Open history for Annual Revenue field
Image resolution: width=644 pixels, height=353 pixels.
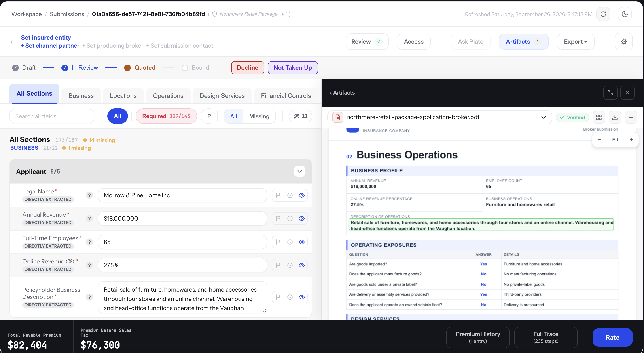tap(290, 219)
